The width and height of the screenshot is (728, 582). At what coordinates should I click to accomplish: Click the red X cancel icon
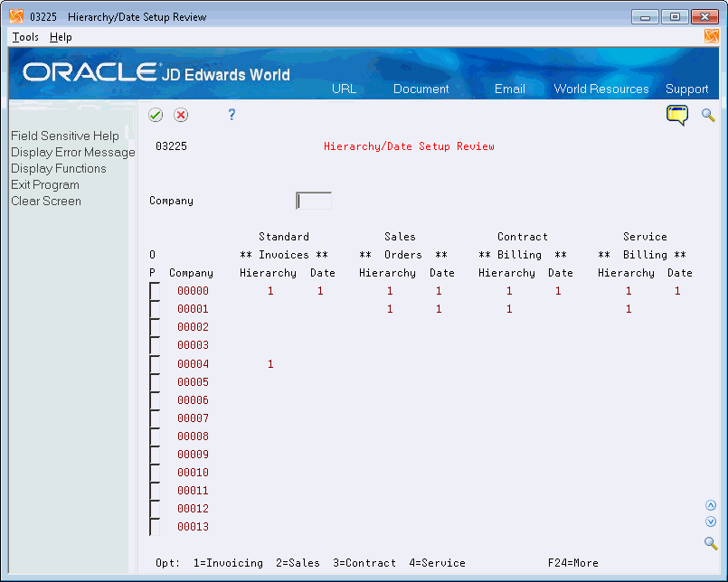point(181,115)
